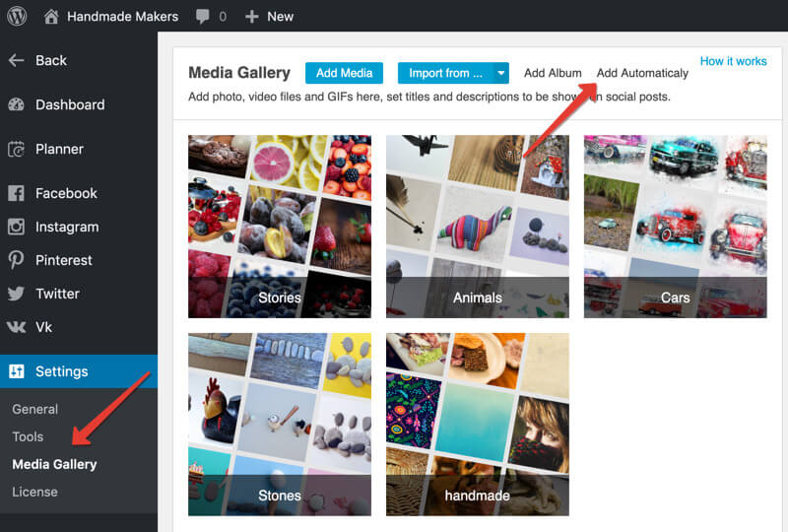788x532 pixels.
Task: Open the Cars album thumbnail
Action: 676,227
